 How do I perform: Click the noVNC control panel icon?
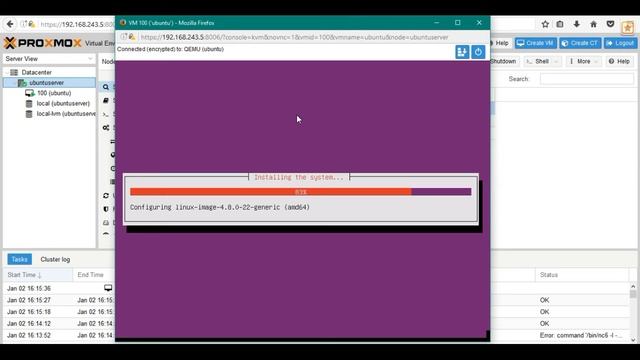pos(462,52)
